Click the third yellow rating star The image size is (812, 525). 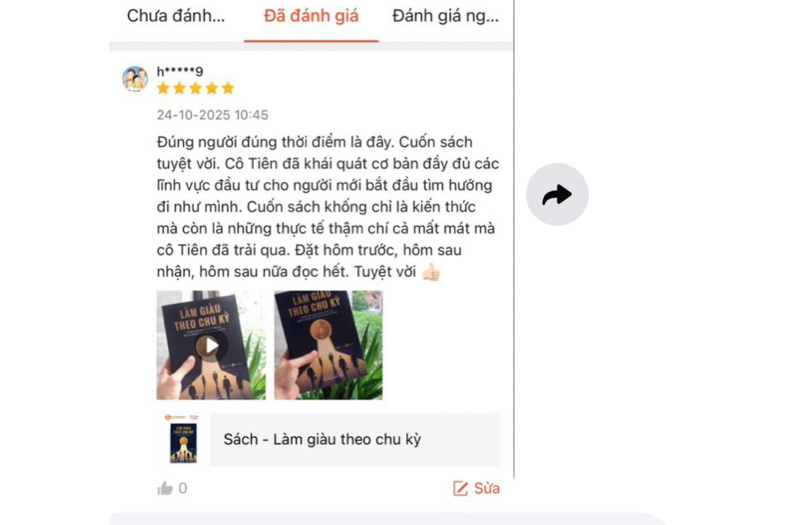coord(195,88)
